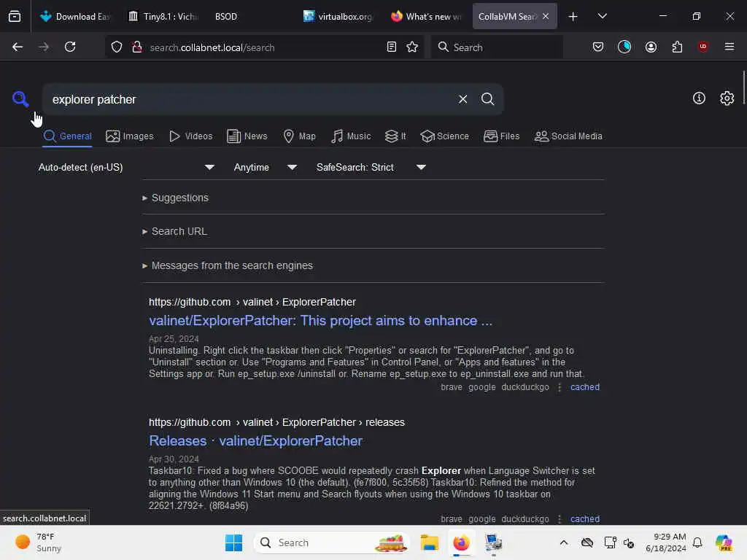Switch to virtualbox.org browser tab
Viewport: 747px width, 560px height.
[x=338, y=16]
